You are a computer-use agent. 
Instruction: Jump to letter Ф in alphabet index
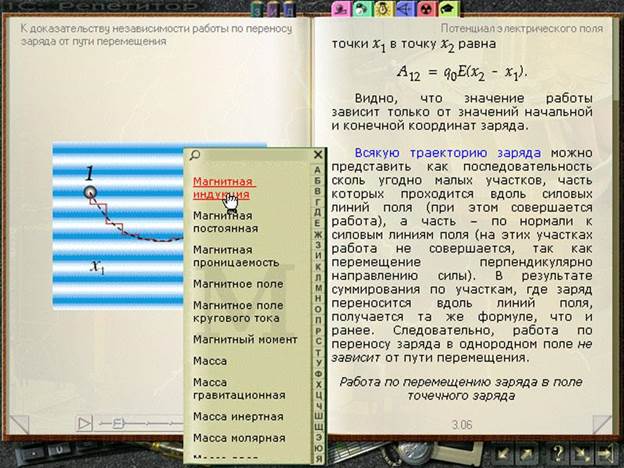(318, 374)
